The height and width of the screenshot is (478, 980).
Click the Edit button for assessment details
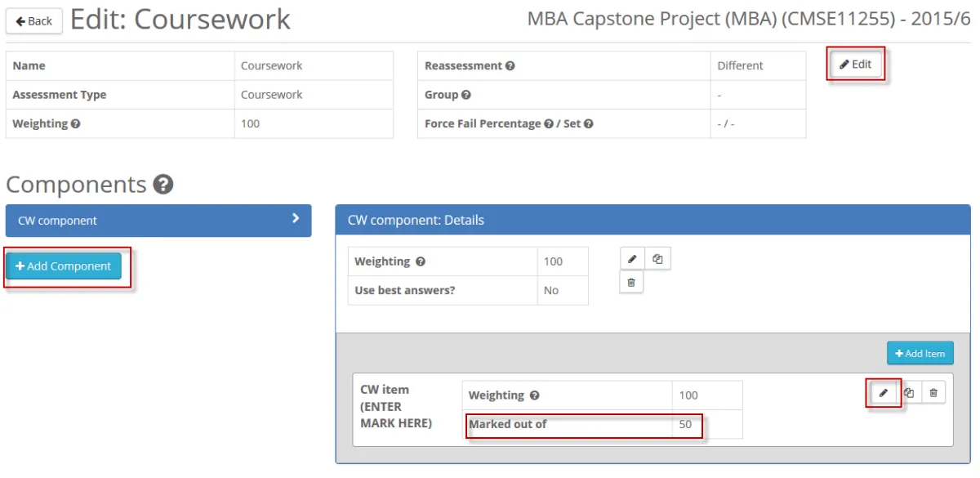click(x=856, y=65)
